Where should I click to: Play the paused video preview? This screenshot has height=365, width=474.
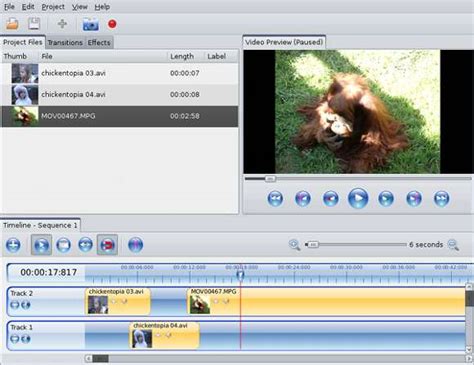pyautogui.click(x=358, y=198)
